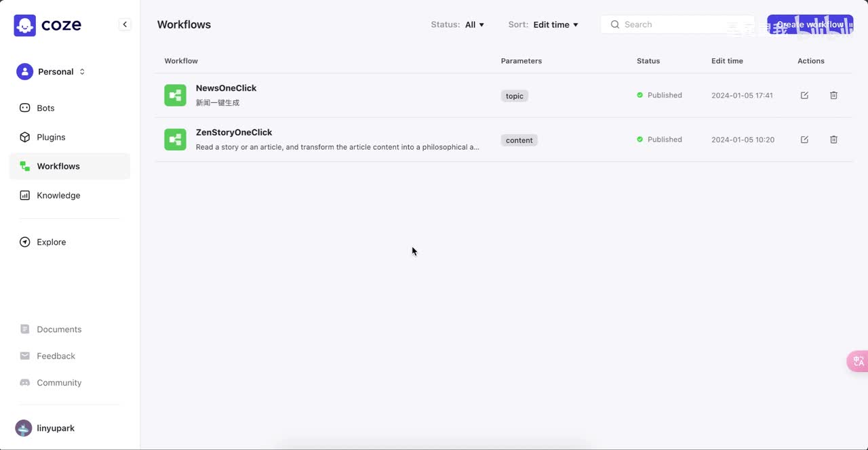Screen dimensions: 868x450
Task: Open the Knowledge section
Action: (x=58, y=195)
